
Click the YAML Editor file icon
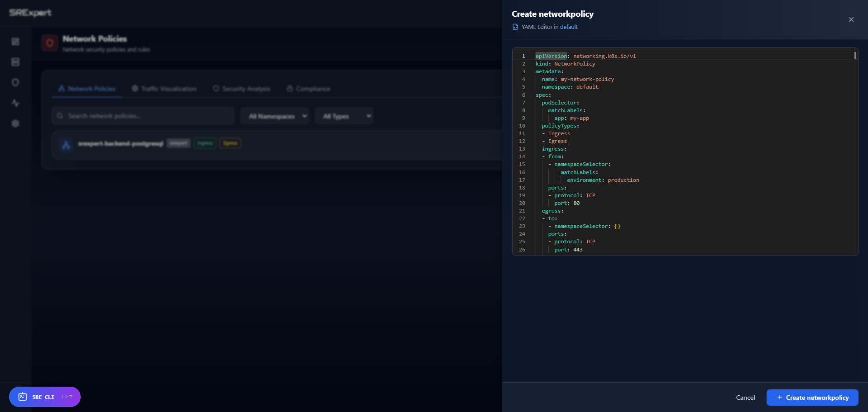[515, 27]
